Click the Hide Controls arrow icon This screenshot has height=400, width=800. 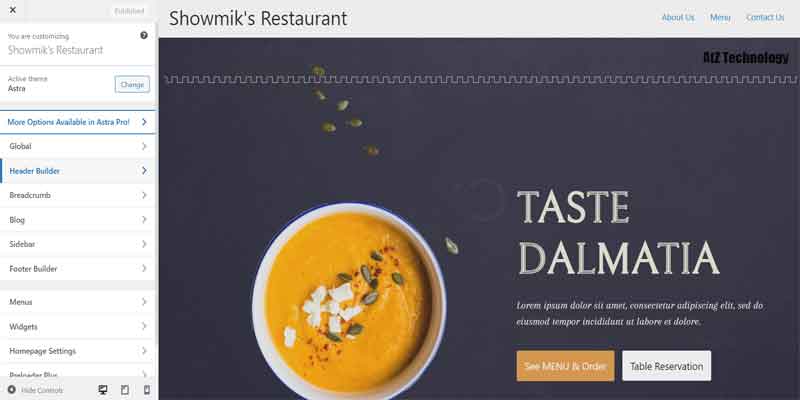click(12, 390)
